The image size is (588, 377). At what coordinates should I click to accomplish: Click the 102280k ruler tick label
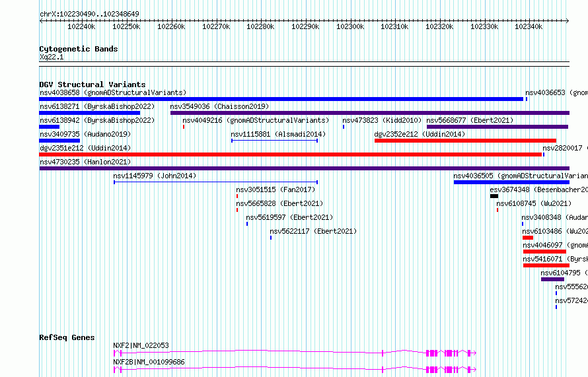[260, 26]
